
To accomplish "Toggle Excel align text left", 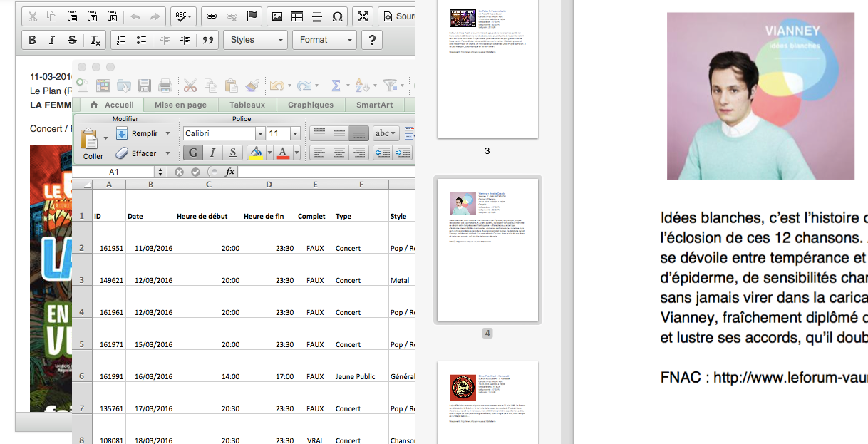I will [319, 153].
